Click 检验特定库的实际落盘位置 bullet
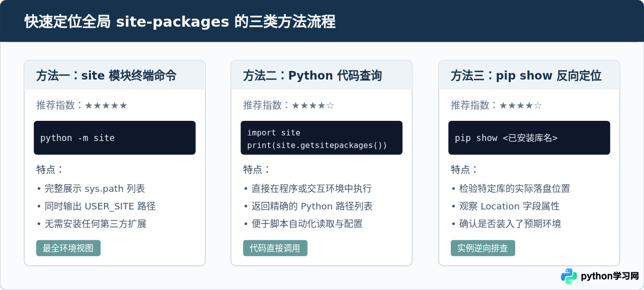 pyautogui.click(x=511, y=189)
